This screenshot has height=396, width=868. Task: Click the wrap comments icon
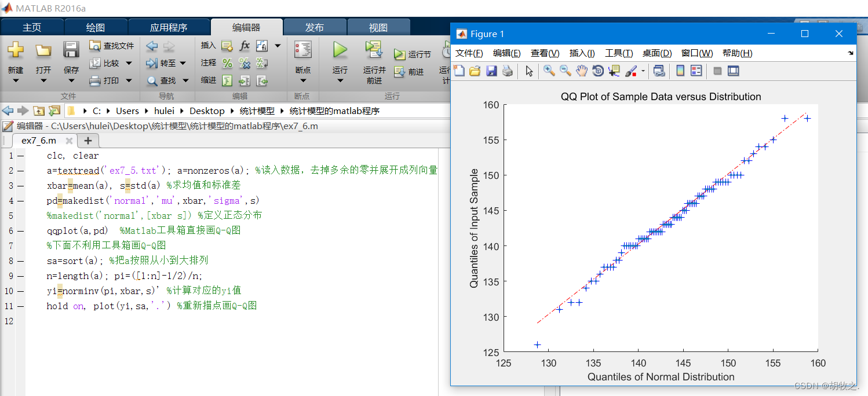pos(262,63)
